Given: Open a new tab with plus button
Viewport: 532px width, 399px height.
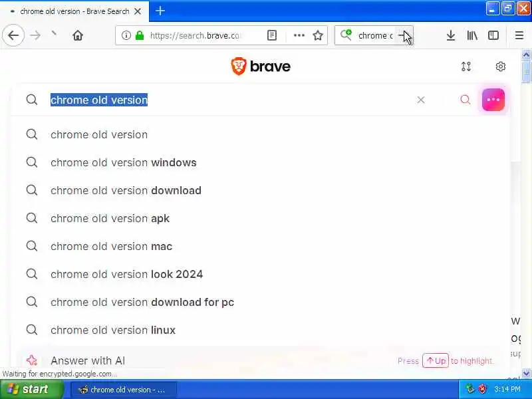Looking at the screenshot, I should pos(160,11).
